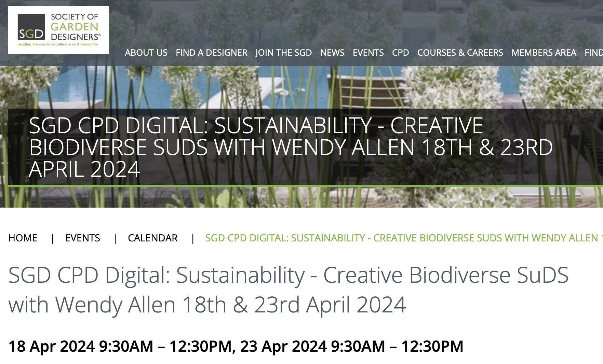Screen dimensions: 603x364
Task: Open the About Us menu
Action: pyautogui.click(x=146, y=53)
